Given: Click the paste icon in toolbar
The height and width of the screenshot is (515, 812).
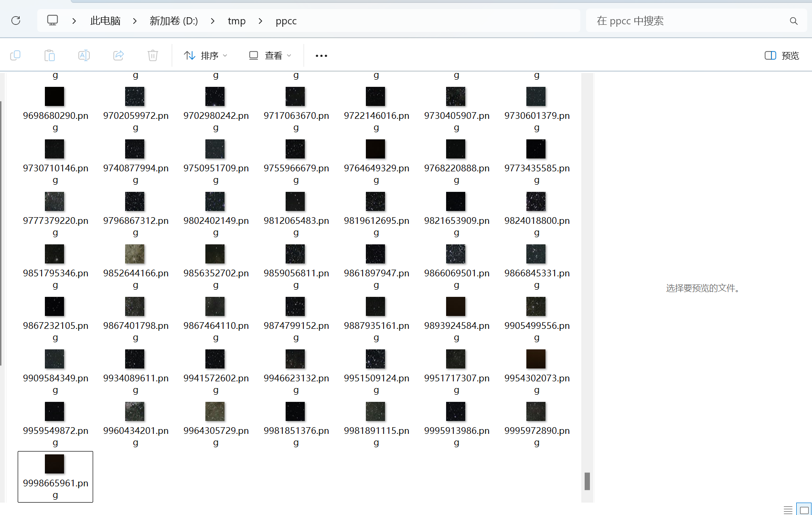Looking at the screenshot, I should [50, 55].
